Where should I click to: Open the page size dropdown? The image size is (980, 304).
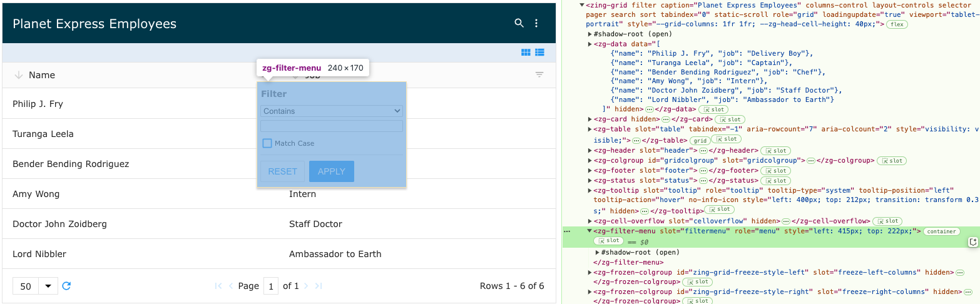point(48,286)
